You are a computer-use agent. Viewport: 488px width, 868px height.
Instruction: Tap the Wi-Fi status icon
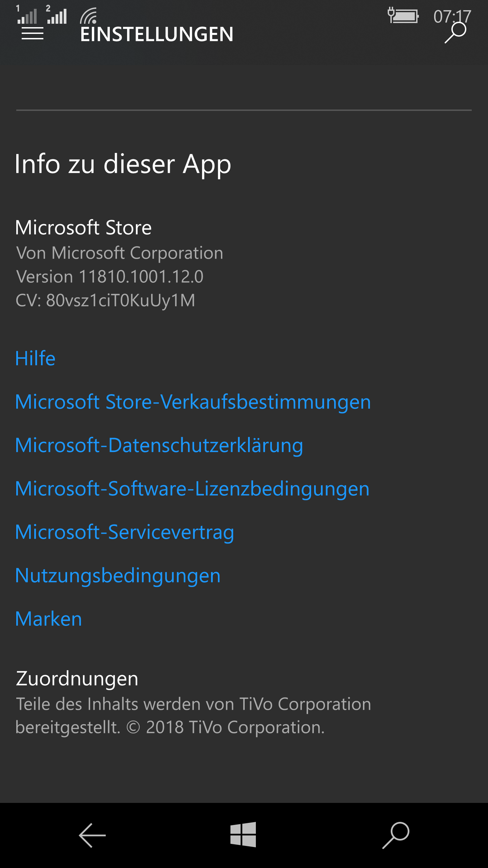coord(88,16)
